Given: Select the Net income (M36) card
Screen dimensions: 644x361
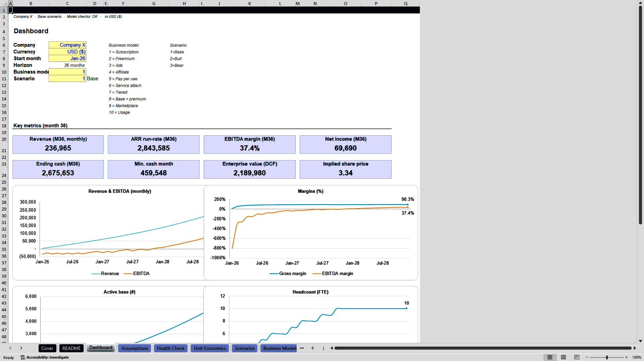Looking at the screenshot, I should tap(345, 144).
